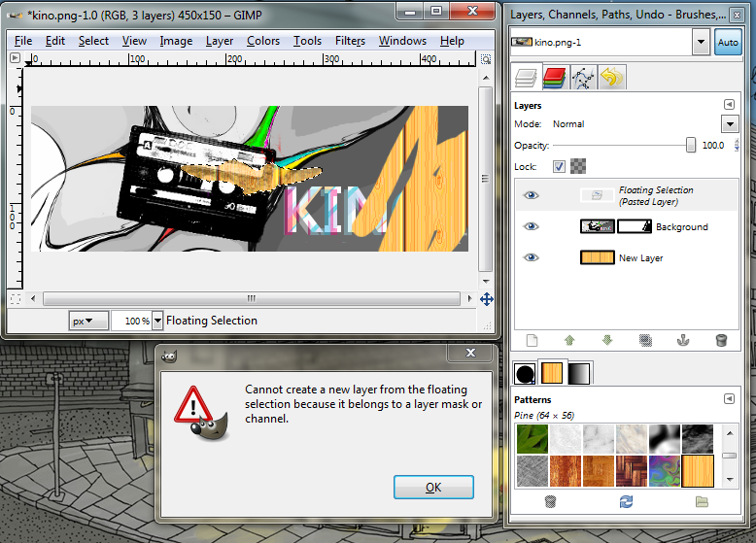
Task: Select the Floating Selection (Pasted Layer) row
Action: (627, 195)
